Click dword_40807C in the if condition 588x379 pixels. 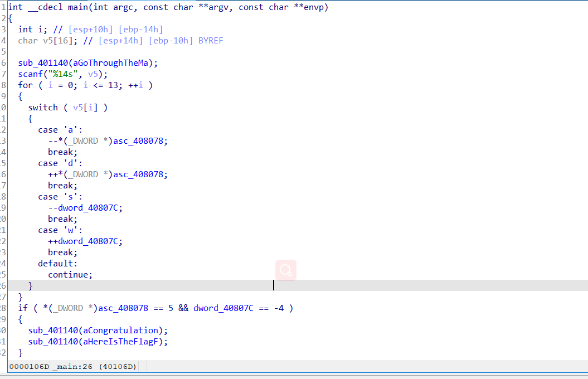pos(223,308)
